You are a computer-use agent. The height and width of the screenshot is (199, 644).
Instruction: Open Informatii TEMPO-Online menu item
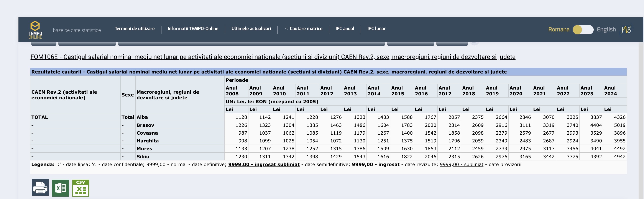pos(193,29)
